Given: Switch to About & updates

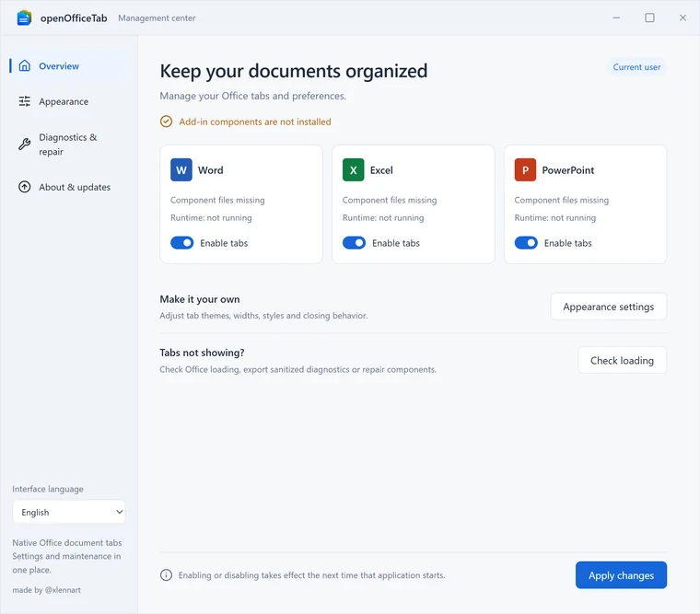Looking at the screenshot, I should [68, 187].
